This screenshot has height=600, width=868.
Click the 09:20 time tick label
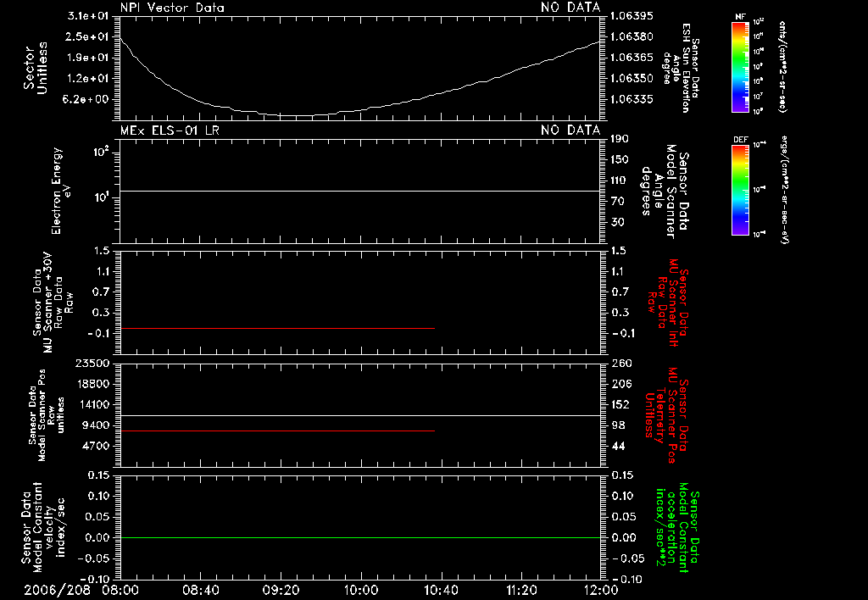(281, 590)
